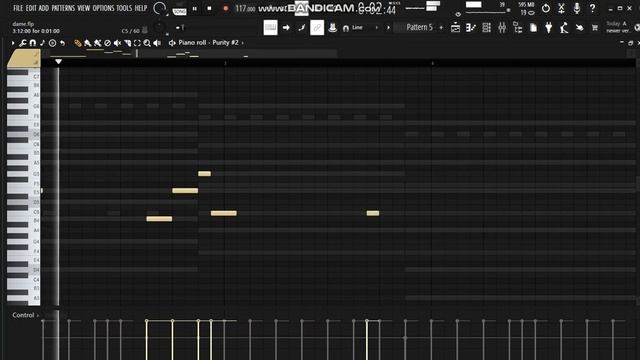The image size is (640, 360).
Task: Select the Playback scrub speaker tool
Action: pyautogui.click(x=157, y=43)
